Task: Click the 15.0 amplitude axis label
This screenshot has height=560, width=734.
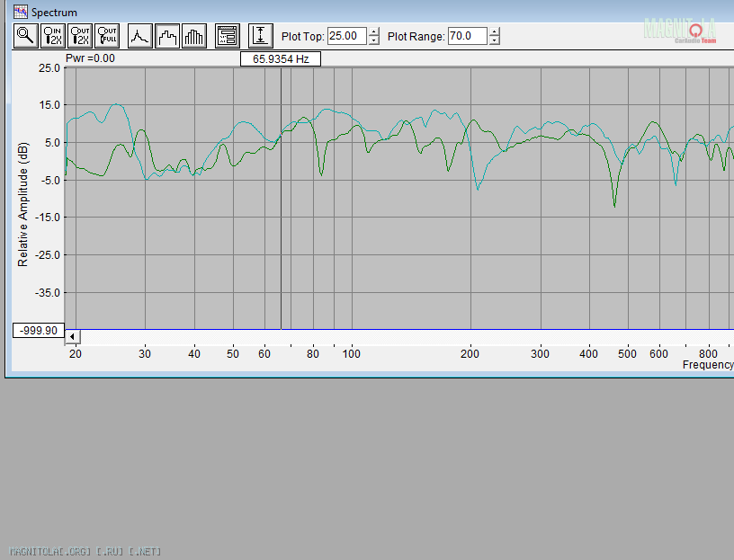Action: click(x=49, y=105)
